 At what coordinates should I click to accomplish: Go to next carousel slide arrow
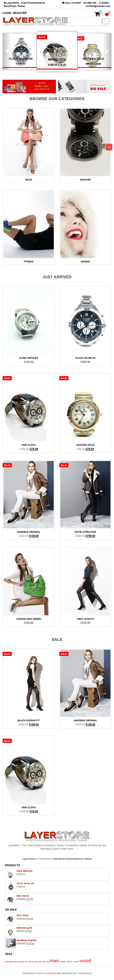(x=106, y=51)
